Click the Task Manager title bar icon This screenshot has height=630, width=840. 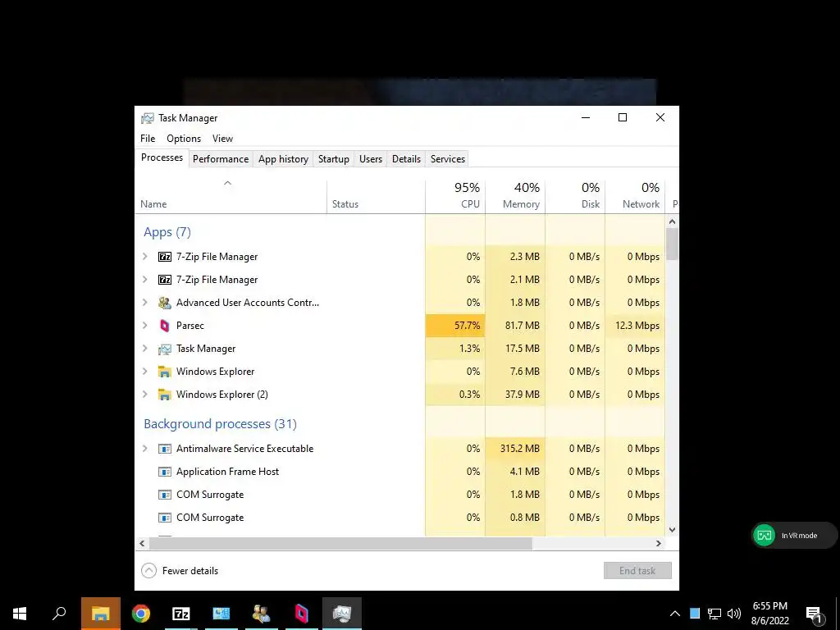point(148,118)
